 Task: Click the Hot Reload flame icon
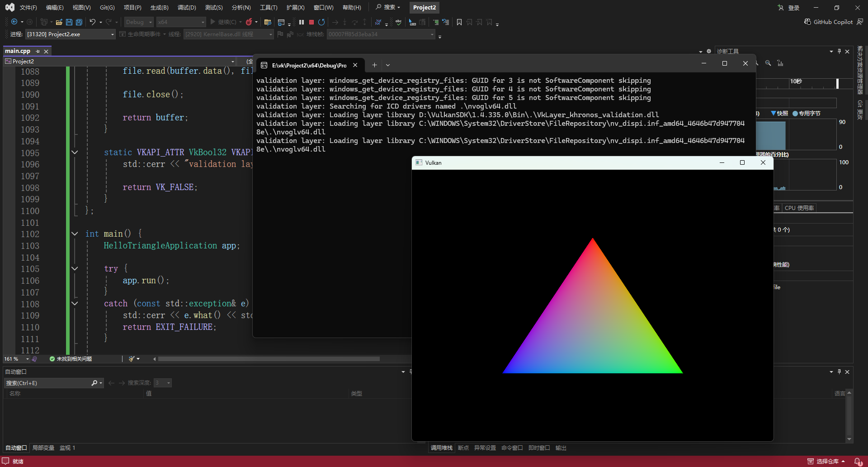click(249, 22)
